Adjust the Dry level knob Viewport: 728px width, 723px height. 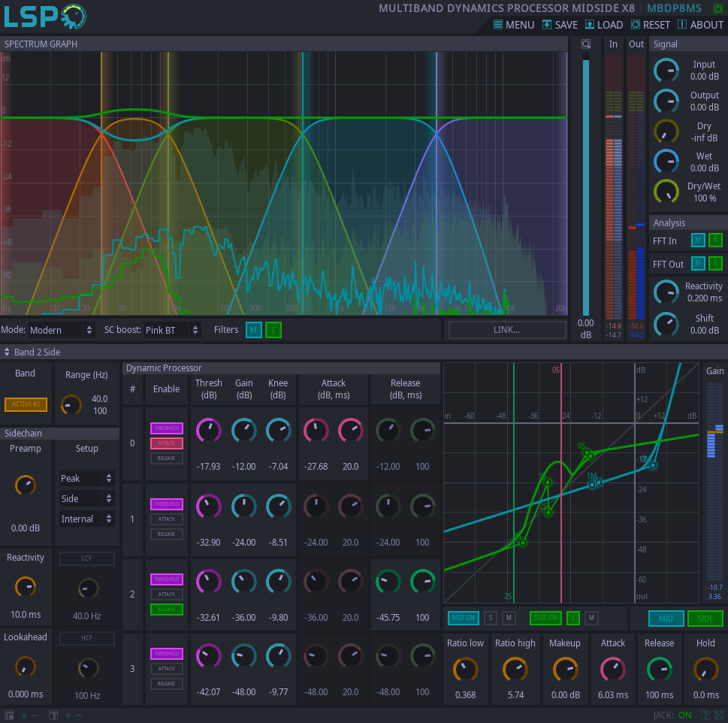point(666,132)
